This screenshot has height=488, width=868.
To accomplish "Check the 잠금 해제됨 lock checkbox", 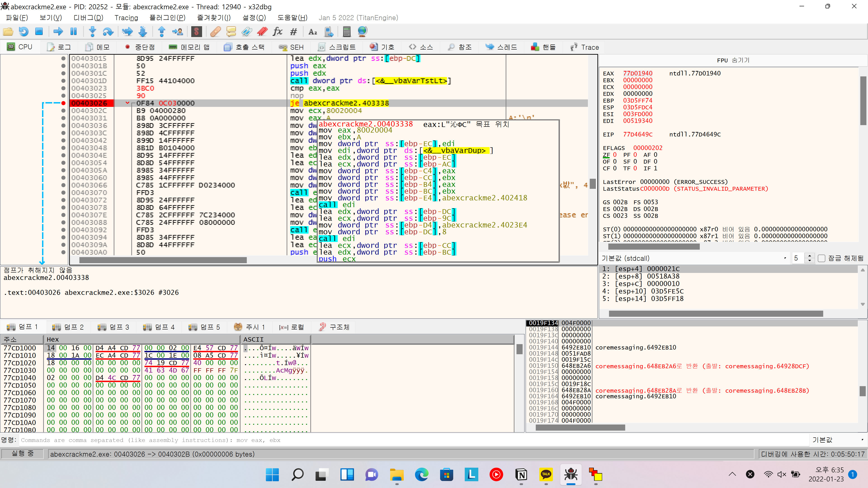I will pos(821,258).
